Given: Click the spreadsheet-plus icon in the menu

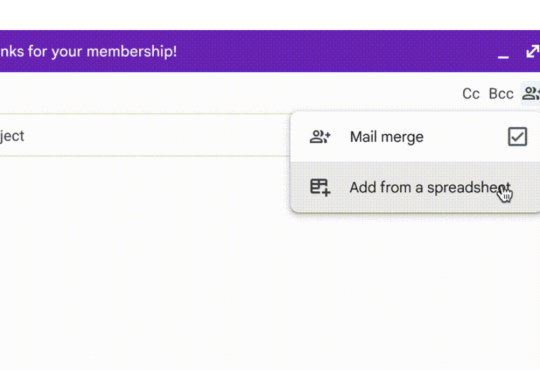Looking at the screenshot, I should [x=320, y=187].
